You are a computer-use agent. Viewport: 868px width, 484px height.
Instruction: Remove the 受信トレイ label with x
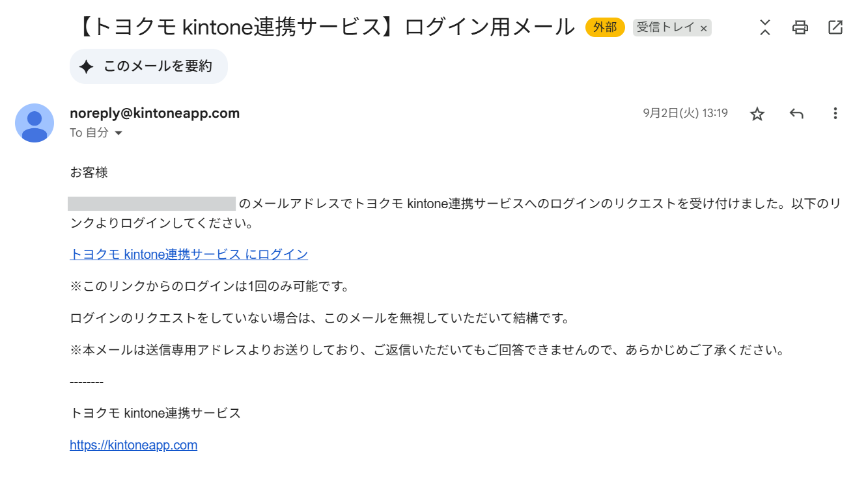(x=703, y=29)
